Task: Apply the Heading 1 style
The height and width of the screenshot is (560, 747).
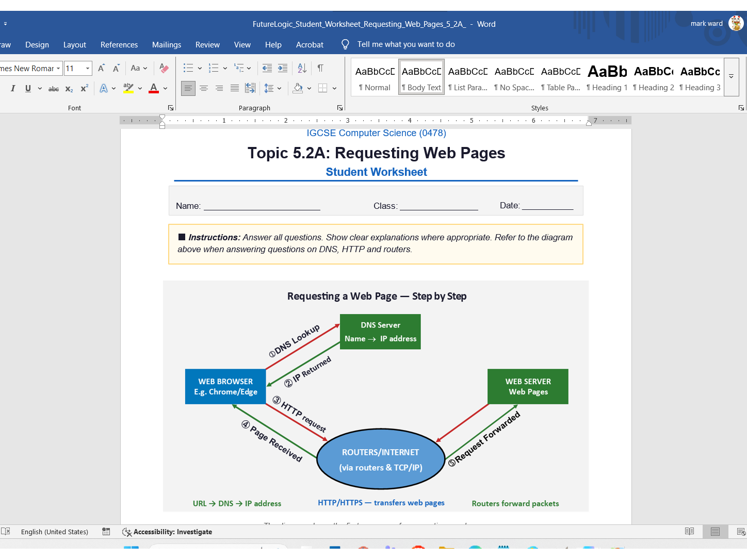Action: click(x=607, y=77)
